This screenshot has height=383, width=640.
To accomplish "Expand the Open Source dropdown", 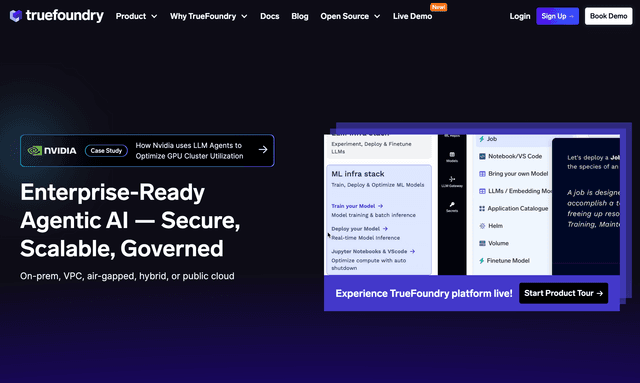I will coord(350,16).
